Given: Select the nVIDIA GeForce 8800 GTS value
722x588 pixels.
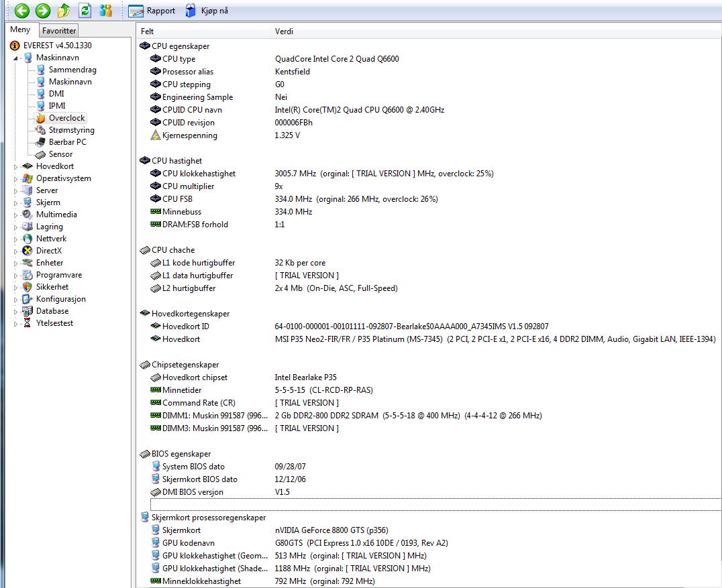Looking at the screenshot, I should click(331, 530).
